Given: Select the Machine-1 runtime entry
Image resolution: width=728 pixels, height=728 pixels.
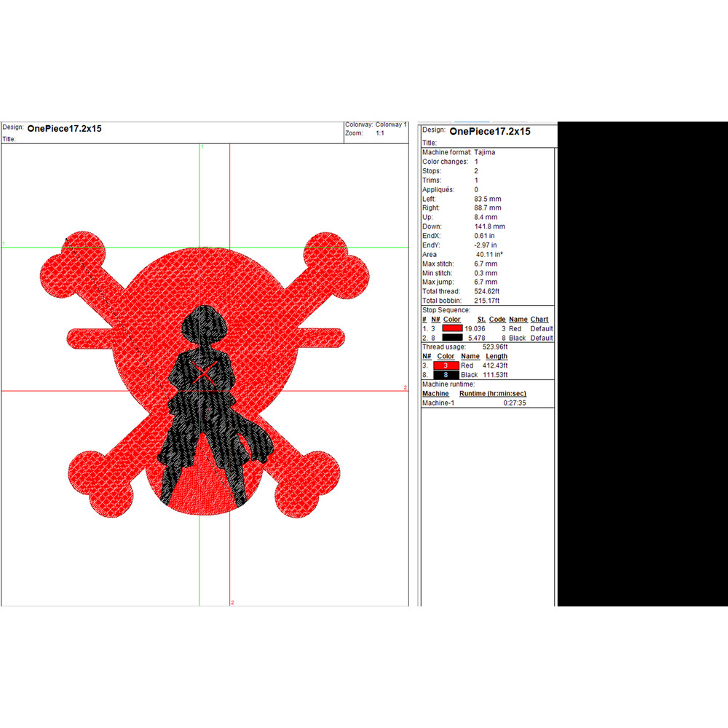Looking at the screenshot, I should pyautogui.click(x=438, y=403).
